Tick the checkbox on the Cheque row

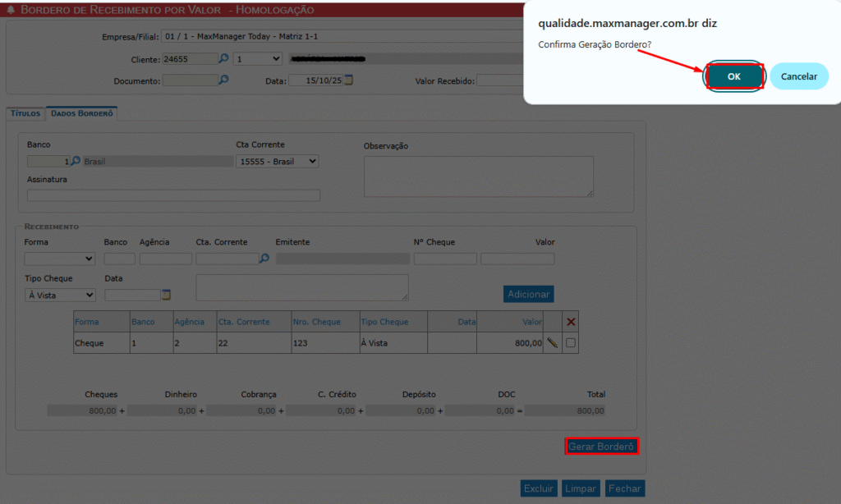click(x=571, y=343)
